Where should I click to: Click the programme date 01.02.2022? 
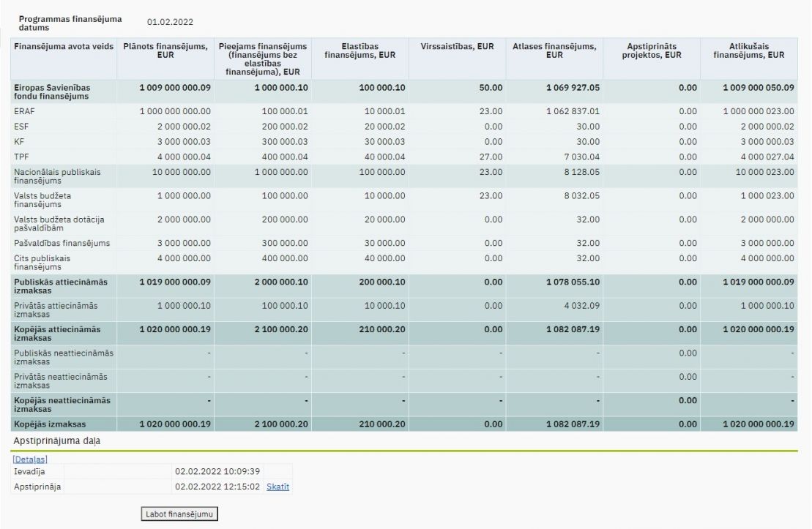pyautogui.click(x=170, y=23)
